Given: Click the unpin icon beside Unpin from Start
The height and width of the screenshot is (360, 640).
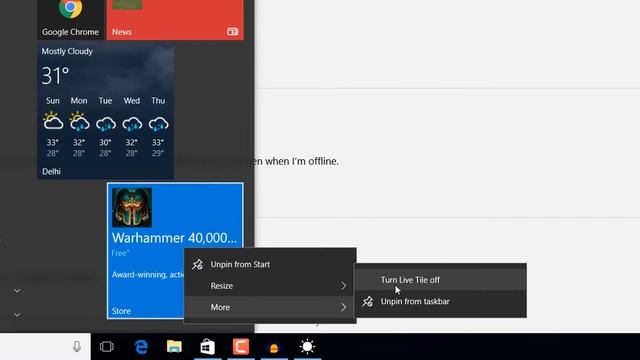Looking at the screenshot, I should tap(198, 264).
